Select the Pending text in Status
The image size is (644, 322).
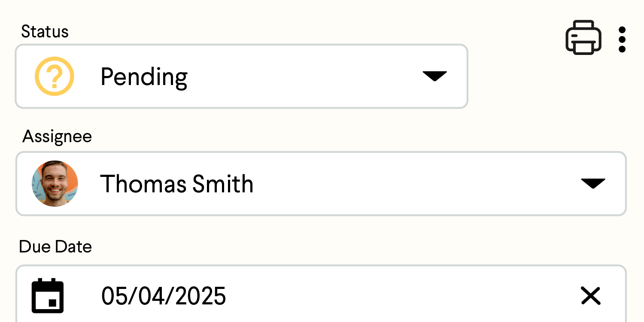tap(144, 77)
